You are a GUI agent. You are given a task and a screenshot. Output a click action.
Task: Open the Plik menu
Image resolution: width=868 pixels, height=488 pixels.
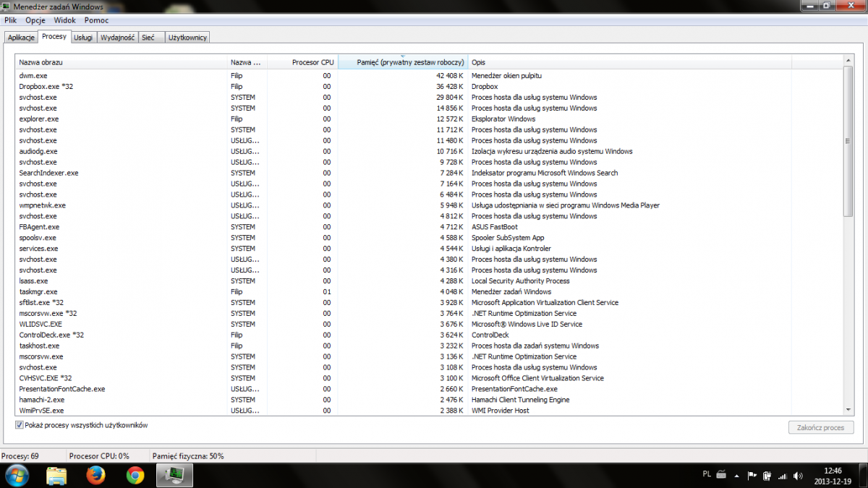click(x=11, y=20)
